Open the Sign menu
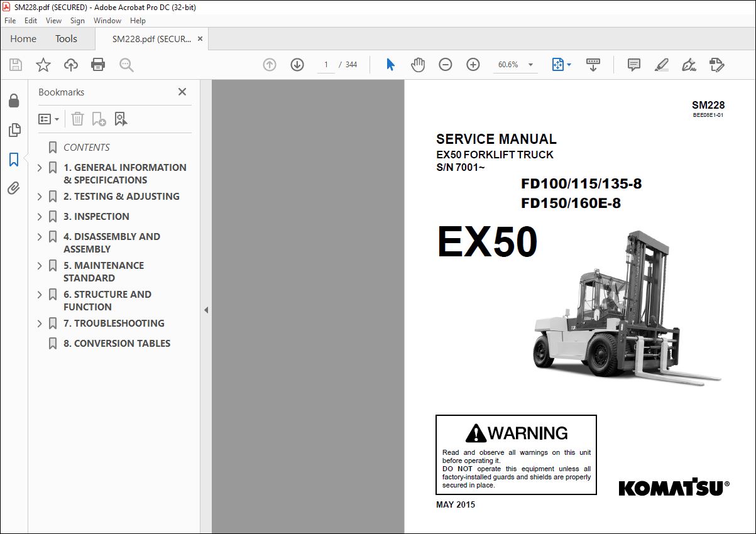Screen dimensions: 756x534 click(77, 21)
